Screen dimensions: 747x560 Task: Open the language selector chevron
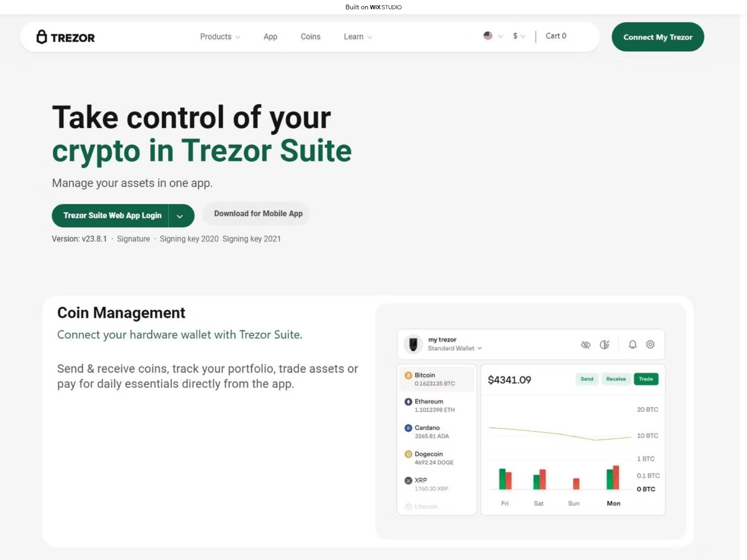[x=500, y=36]
